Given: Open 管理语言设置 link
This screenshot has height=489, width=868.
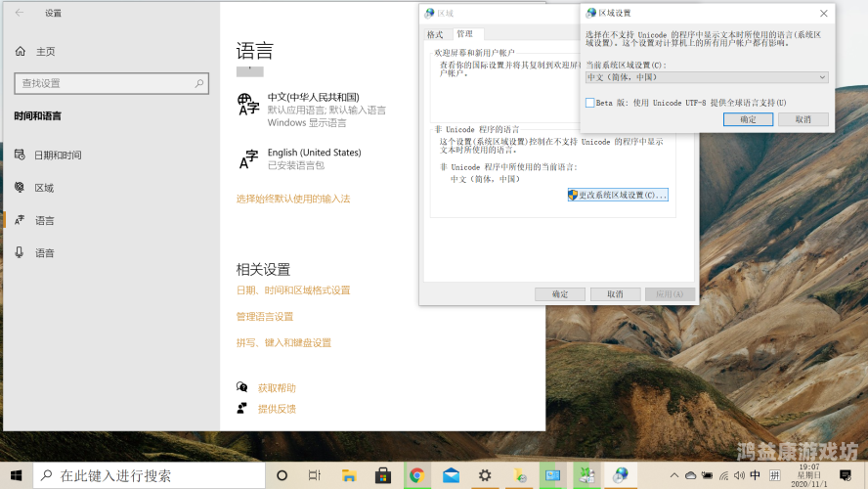Looking at the screenshot, I should point(265,317).
